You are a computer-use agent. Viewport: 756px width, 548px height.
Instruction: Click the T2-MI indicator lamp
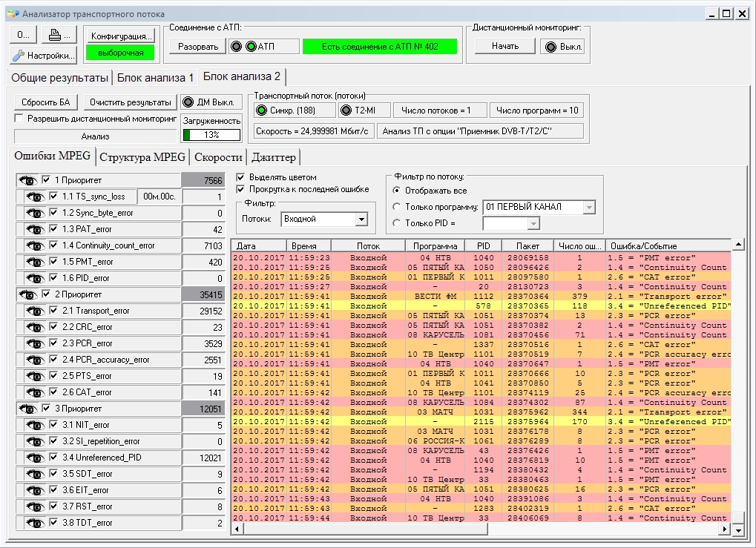(x=346, y=110)
